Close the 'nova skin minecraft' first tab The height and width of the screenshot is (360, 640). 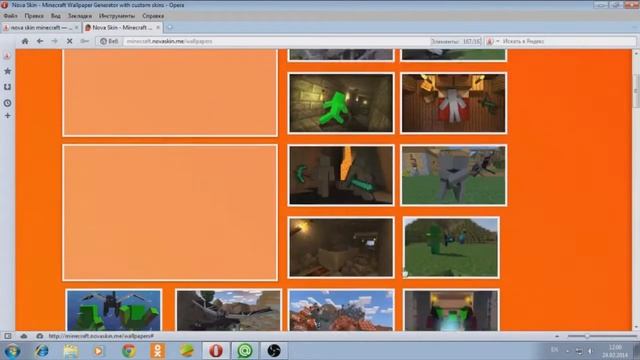76,27
